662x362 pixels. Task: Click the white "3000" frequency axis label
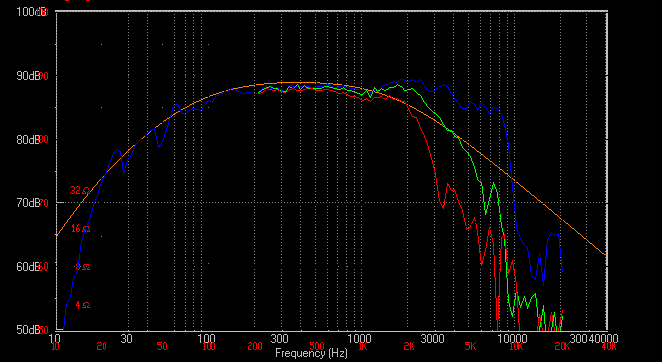433,339
